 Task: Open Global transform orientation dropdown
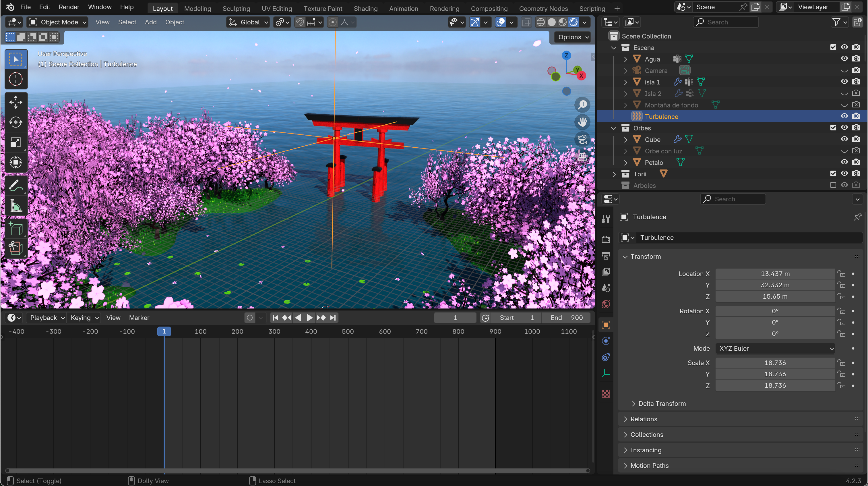248,22
